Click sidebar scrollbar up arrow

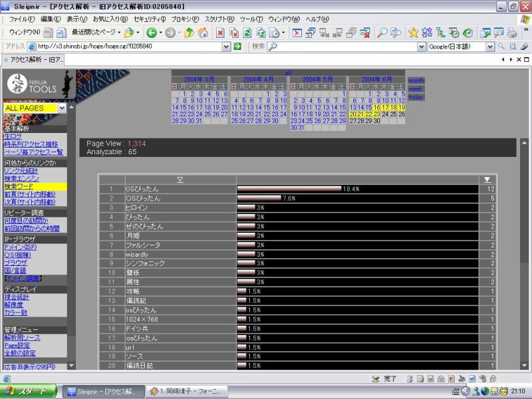(x=71, y=107)
